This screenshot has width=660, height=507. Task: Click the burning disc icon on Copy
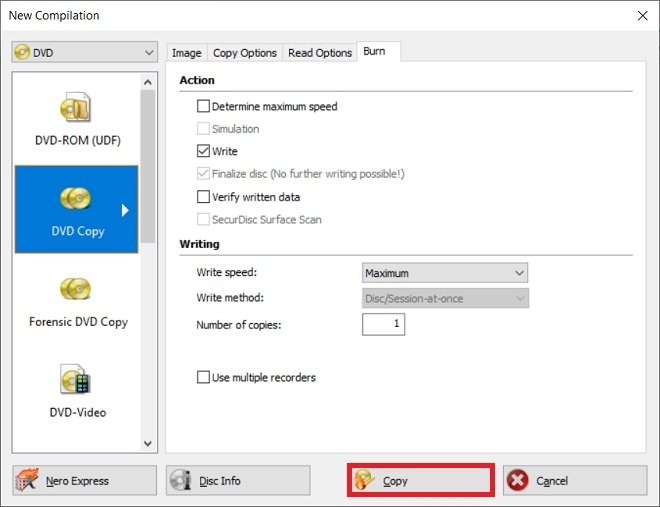364,480
